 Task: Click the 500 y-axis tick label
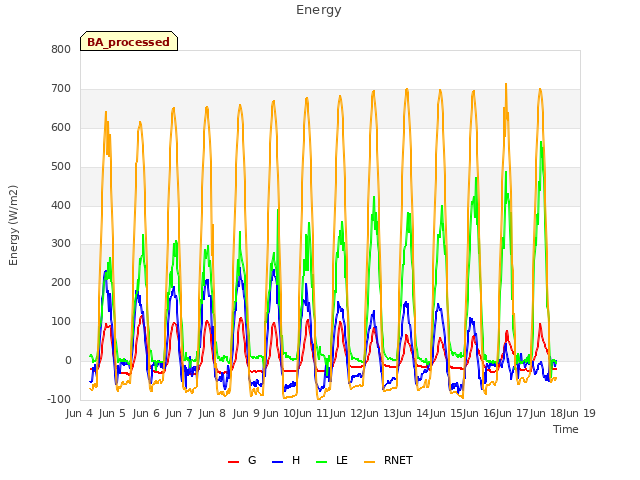61,167
